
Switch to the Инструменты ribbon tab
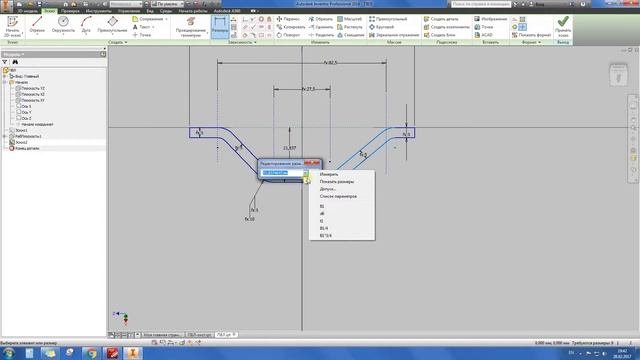98,11
